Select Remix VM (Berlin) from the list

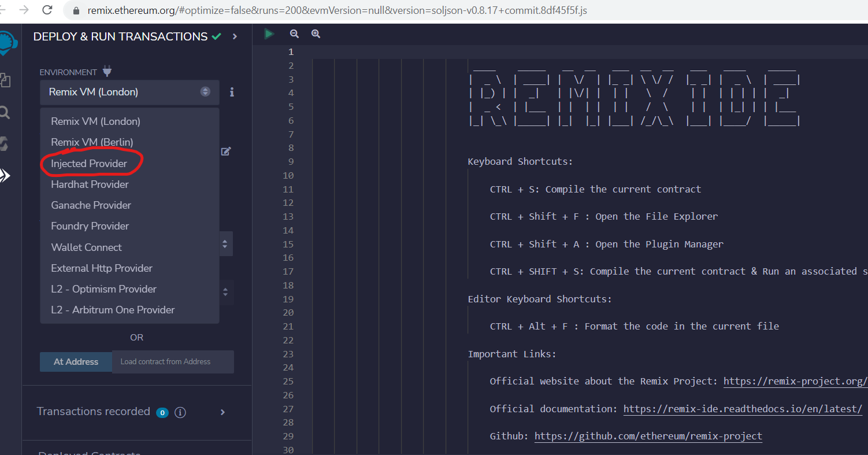91,142
